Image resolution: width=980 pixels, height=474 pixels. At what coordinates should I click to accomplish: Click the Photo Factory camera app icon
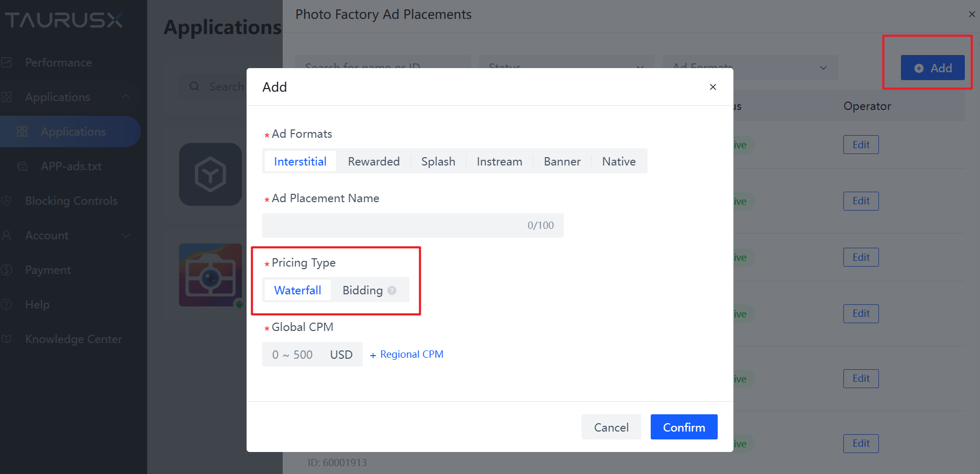210,274
